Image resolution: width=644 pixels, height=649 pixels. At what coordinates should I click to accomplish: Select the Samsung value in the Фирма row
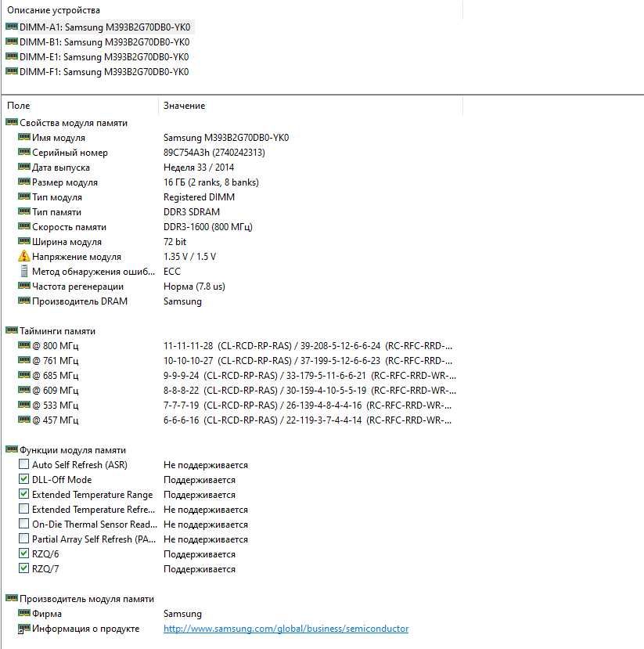pyautogui.click(x=182, y=614)
